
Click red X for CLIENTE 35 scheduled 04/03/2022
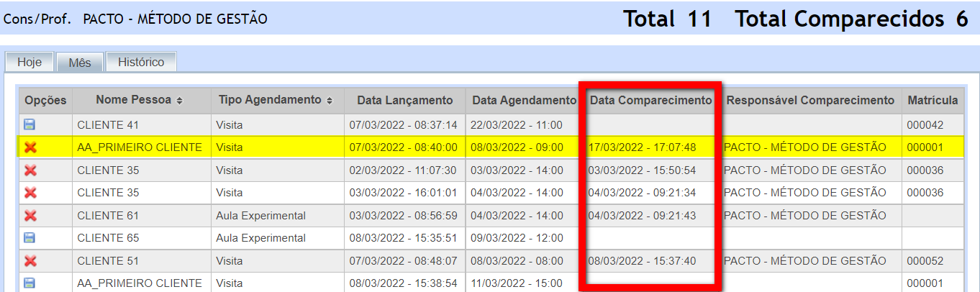[30, 193]
